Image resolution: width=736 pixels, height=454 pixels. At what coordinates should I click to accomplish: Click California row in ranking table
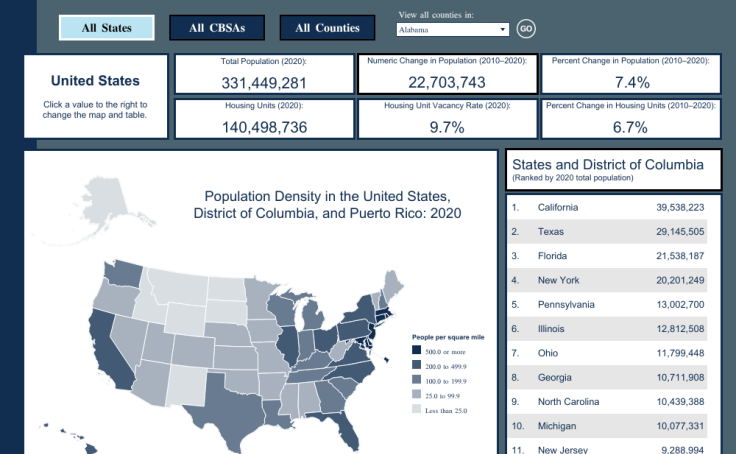pyautogui.click(x=608, y=207)
